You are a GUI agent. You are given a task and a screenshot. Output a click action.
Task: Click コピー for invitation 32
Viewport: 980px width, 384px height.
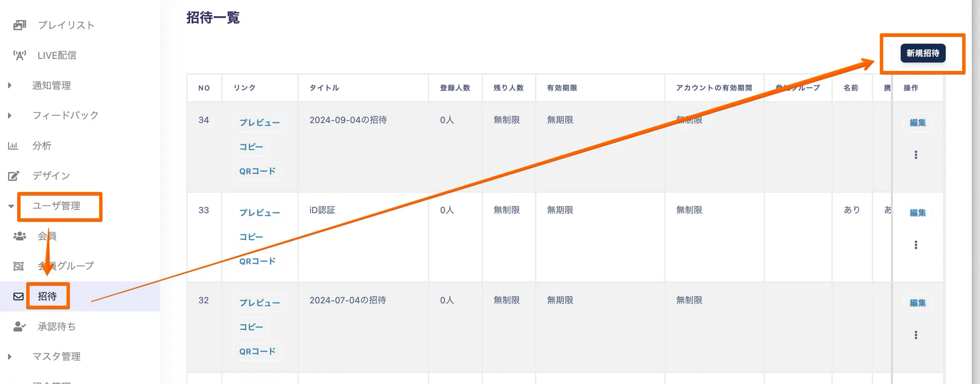click(251, 327)
